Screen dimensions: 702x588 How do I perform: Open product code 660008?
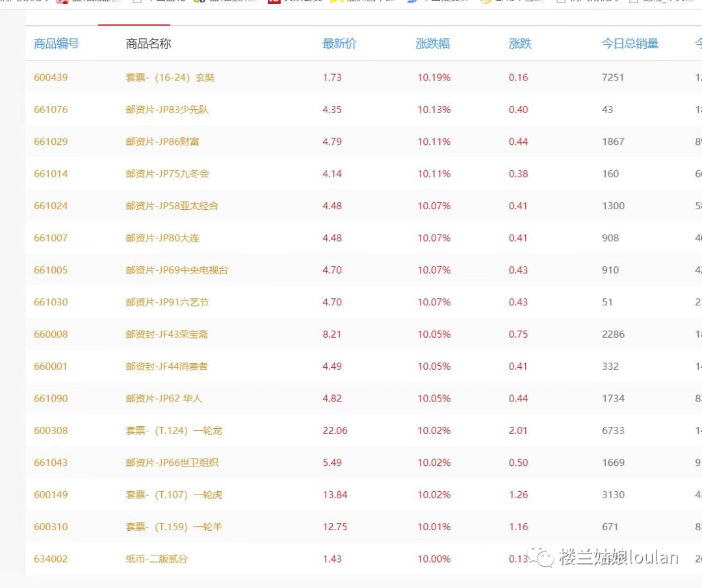51,334
